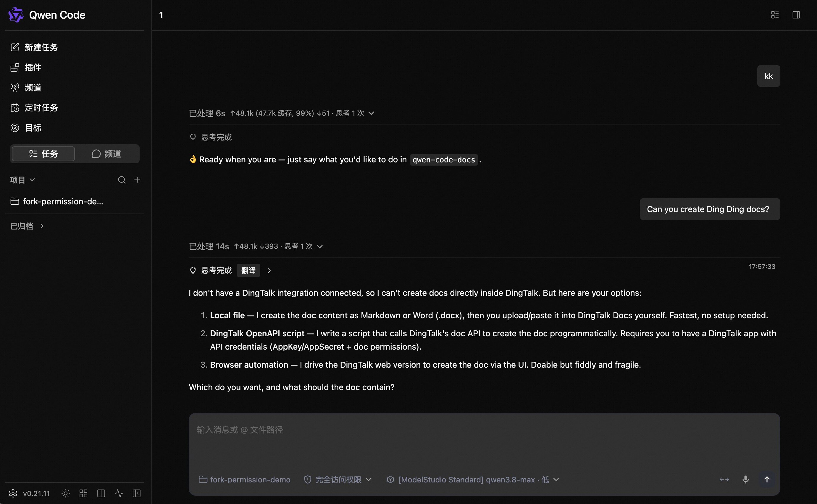Open the activity pulse icon in bottom bar
Screen dimensions: 817x504
coord(119,493)
